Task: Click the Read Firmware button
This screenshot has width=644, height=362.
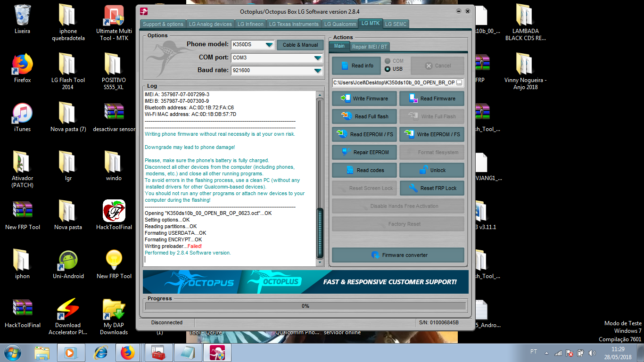Action: pyautogui.click(x=432, y=99)
